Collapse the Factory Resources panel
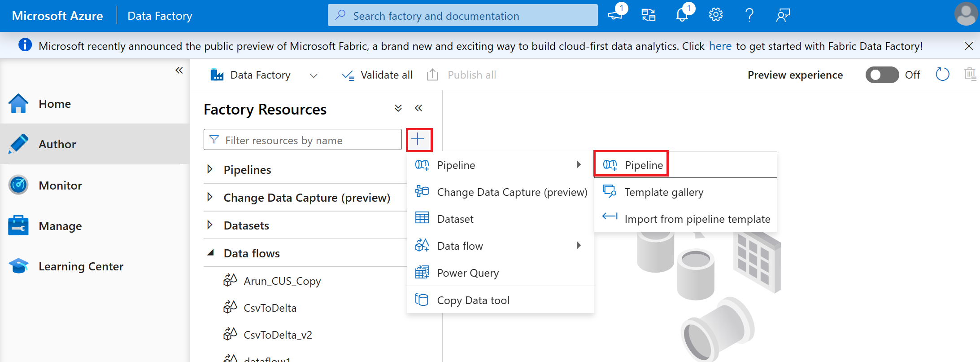Viewport: 980px width, 362px height. coord(418,108)
